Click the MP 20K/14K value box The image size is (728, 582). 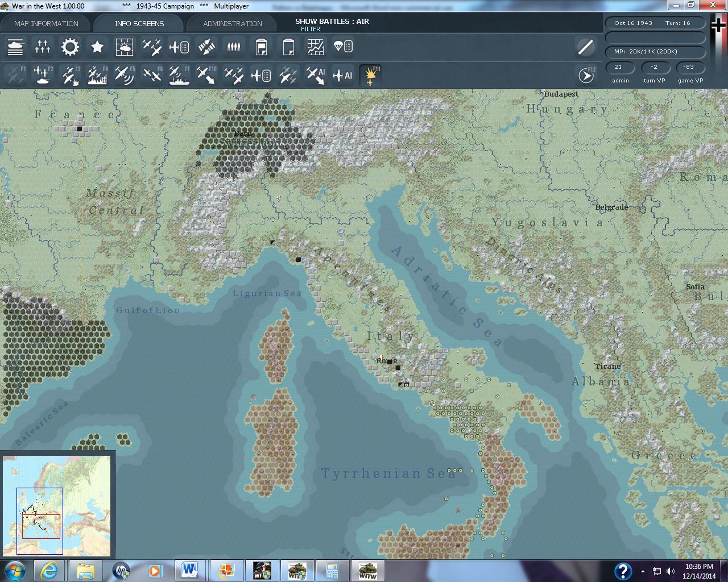pos(656,52)
